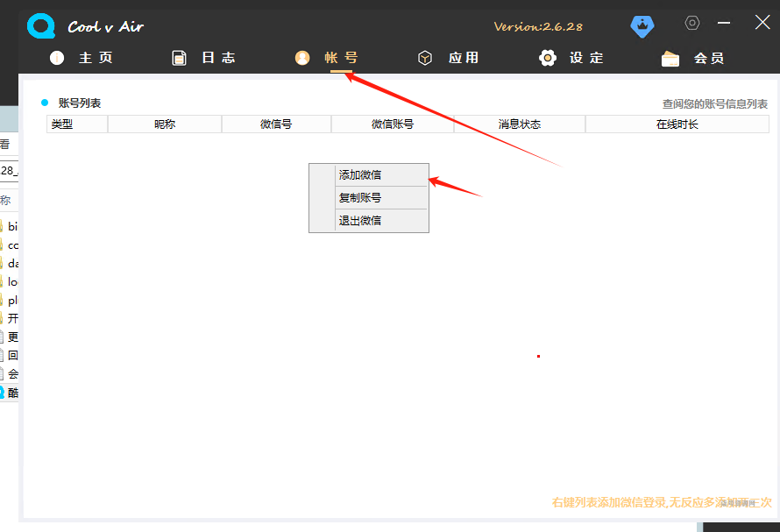The height and width of the screenshot is (532, 780).
Task: Open the 设定 tab
Action: coord(586,58)
